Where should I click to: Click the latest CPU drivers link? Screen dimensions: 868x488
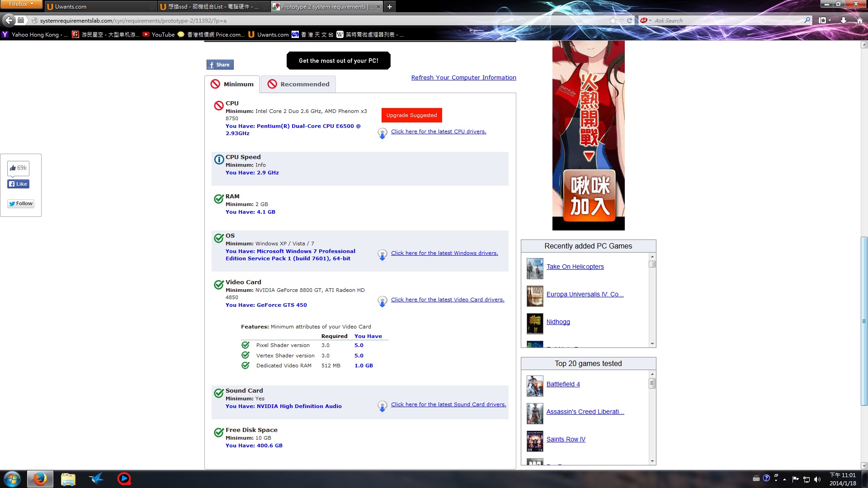[x=439, y=131]
